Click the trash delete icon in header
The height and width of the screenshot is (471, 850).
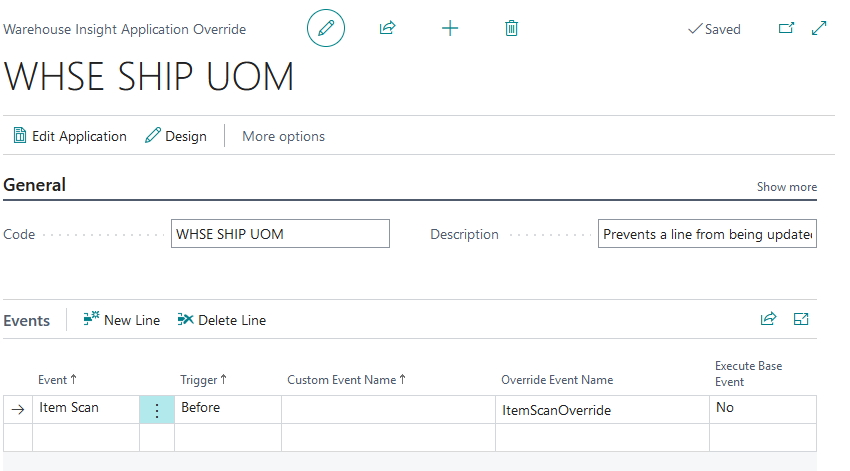point(511,29)
